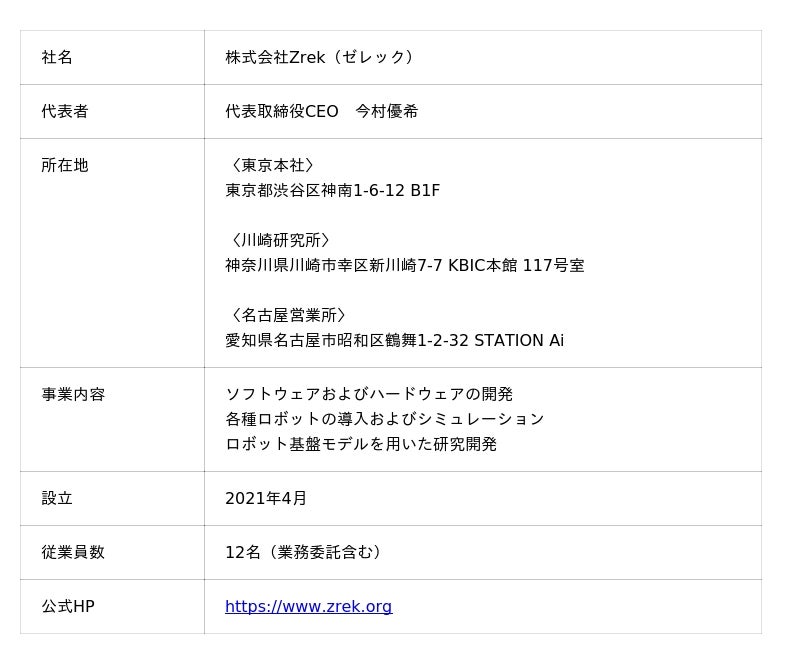Click the 〈東京本社〉 heading
This screenshot has width=800, height=664.
coord(272,166)
